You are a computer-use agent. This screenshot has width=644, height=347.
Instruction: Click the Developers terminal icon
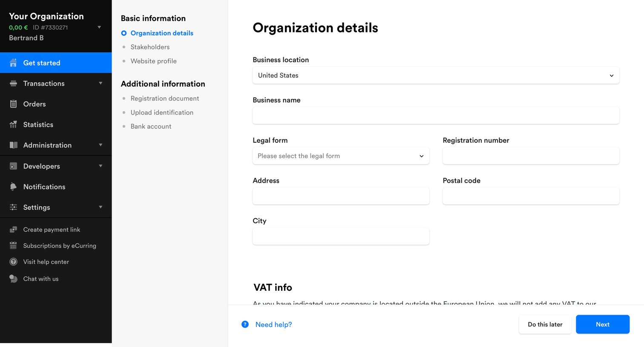(x=13, y=166)
